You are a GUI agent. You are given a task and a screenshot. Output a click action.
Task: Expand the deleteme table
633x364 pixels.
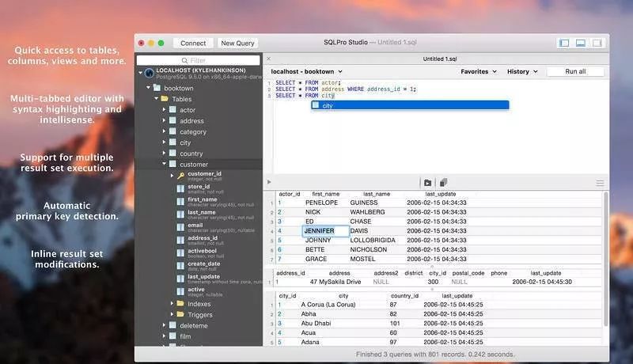coord(164,325)
